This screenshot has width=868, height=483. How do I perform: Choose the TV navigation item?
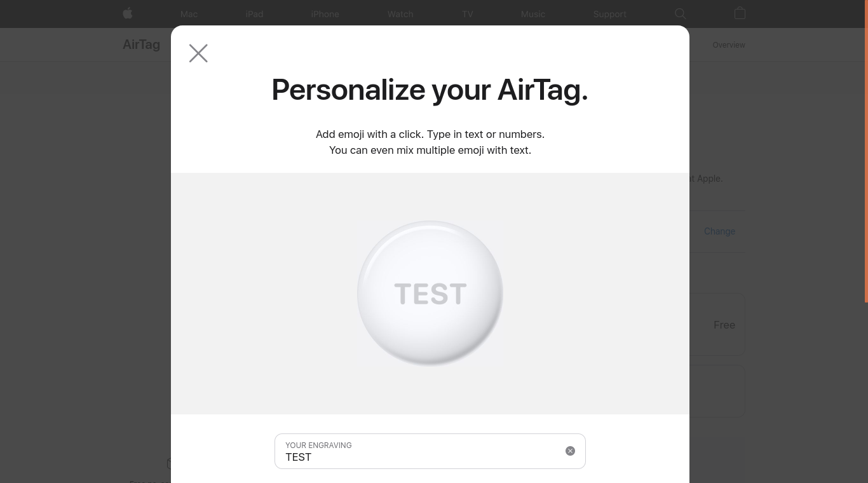pyautogui.click(x=468, y=14)
